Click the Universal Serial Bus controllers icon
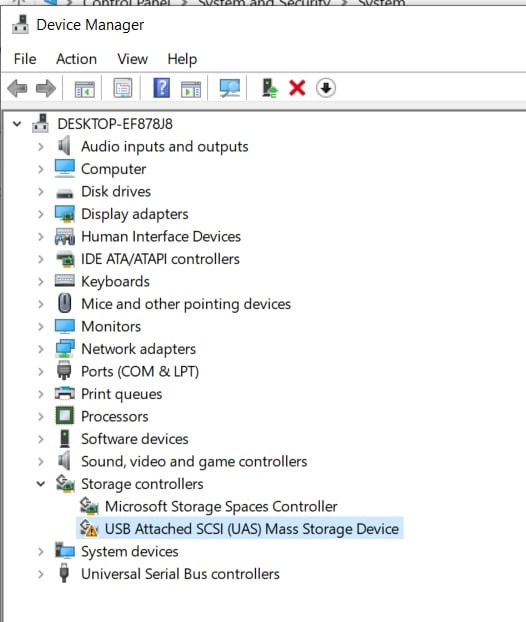The height and width of the screenshot is (622, 526). [64, 573]
